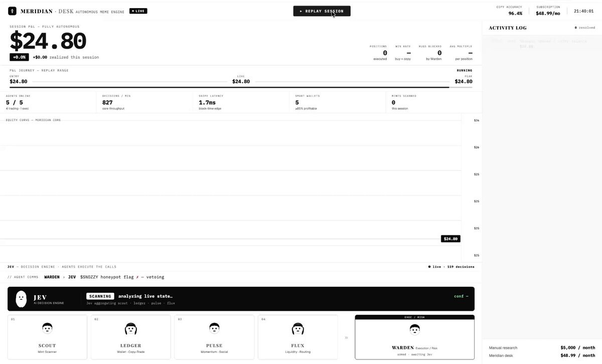The width and height of the screenshot is (602, 364).
Task: Click the Rugs Blocked by Warden count
Action: point(439,53)
